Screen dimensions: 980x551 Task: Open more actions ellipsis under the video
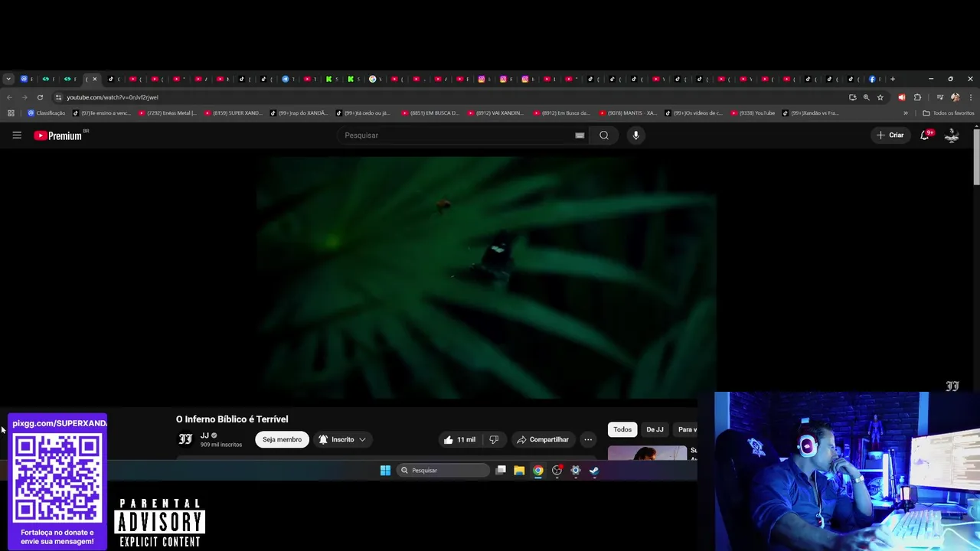click(588, 439)
